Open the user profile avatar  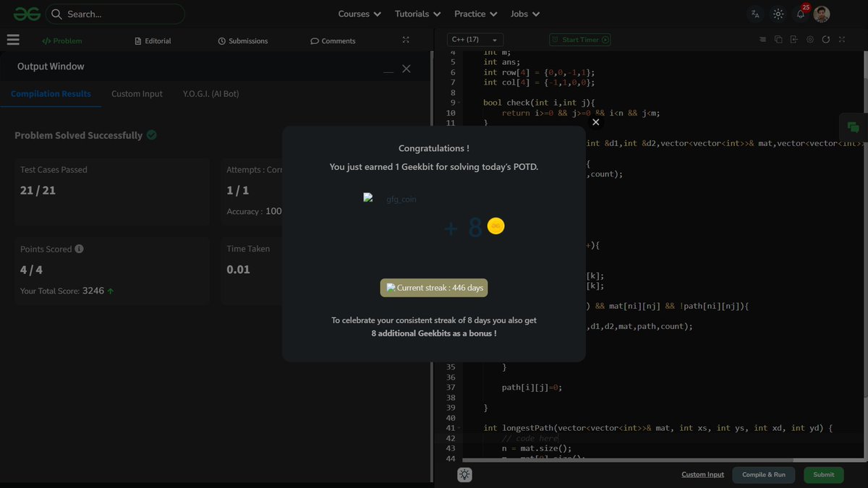pos(822,14)
